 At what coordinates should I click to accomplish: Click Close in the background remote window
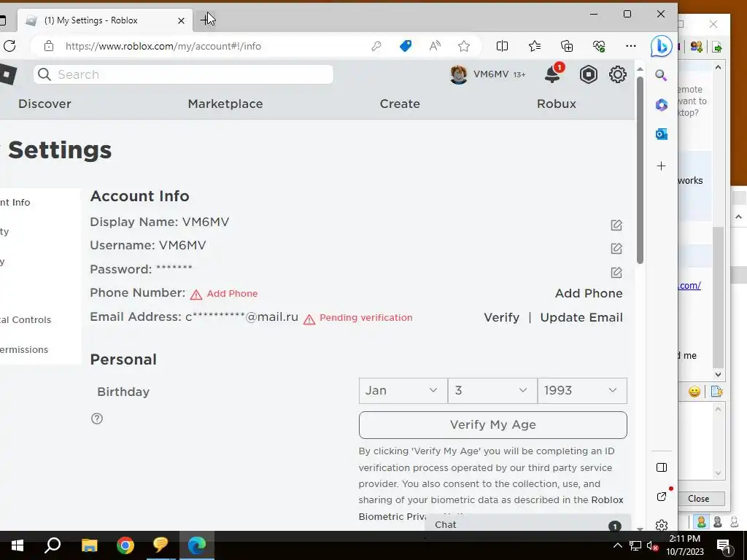tap(698, 499)
